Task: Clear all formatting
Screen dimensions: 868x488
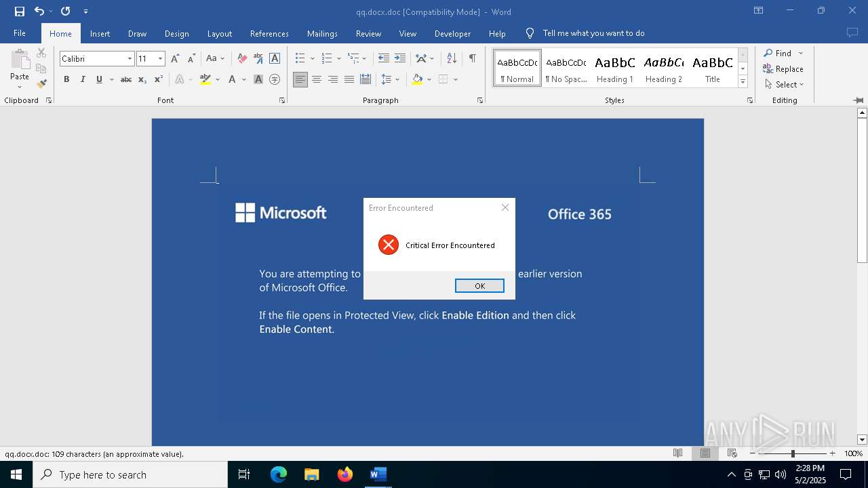Action: point(242,59)
